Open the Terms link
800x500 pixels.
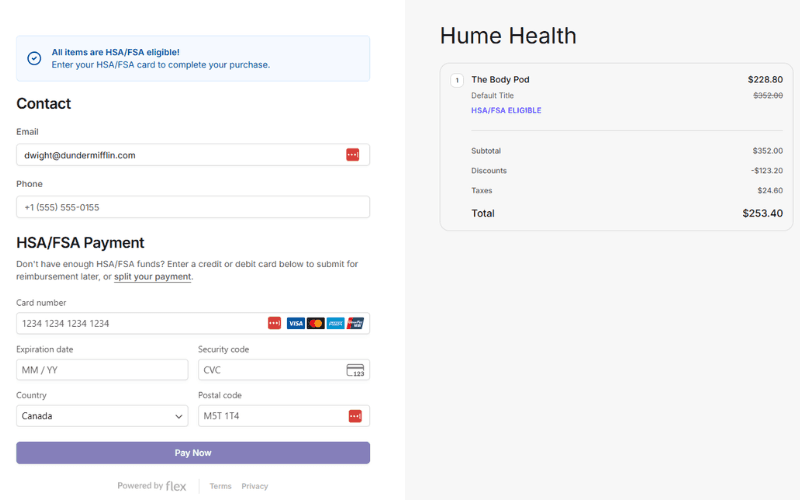(x=220, y=486)
